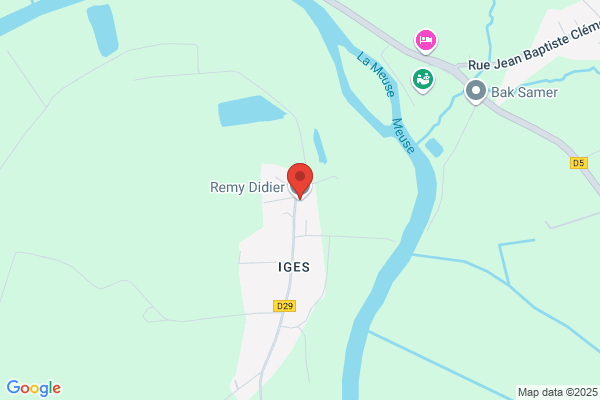Select the green farm animal marker

point(422,80)
